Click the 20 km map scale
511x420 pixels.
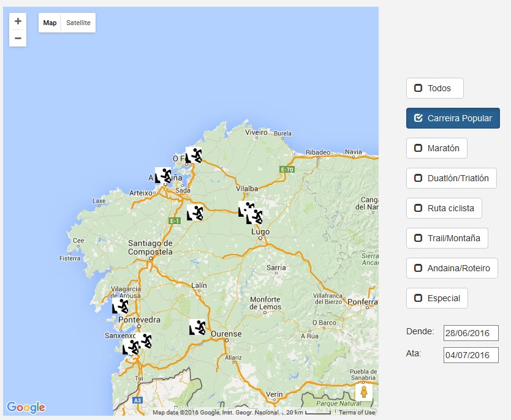coord(308,413)
